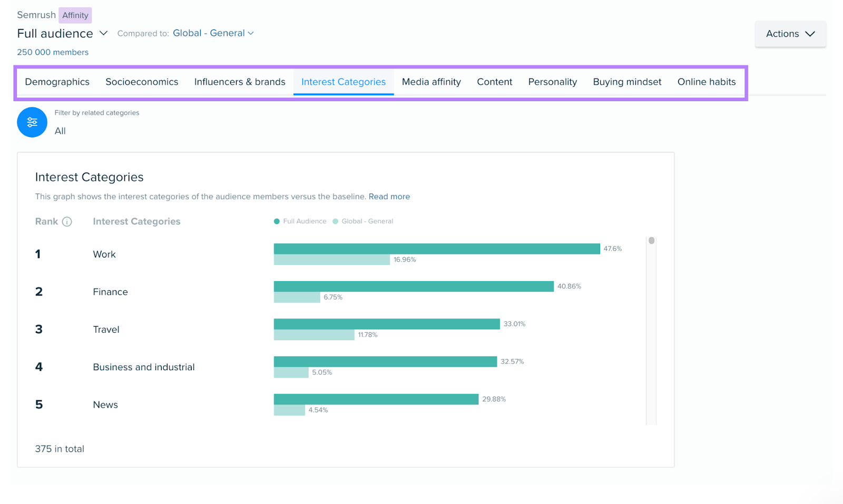843x504 pixels.
Task: Select the Influencers & brands tab
Action: 239,82
